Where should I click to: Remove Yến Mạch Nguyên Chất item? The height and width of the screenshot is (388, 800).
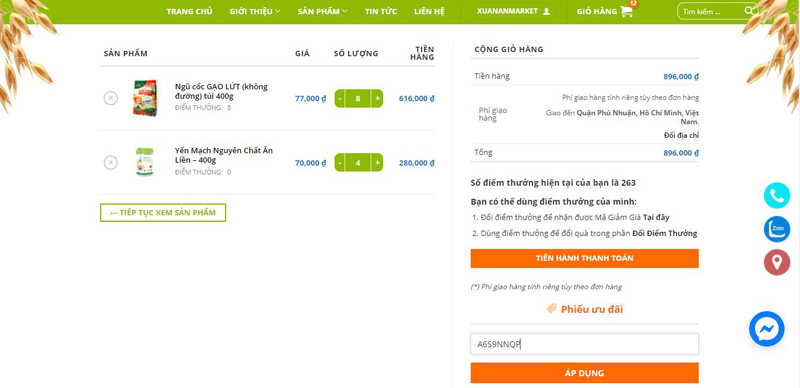[x=111, y=163]
